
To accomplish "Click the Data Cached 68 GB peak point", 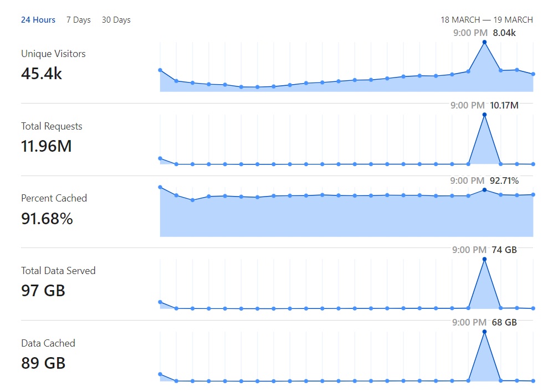I will (484, 332).
